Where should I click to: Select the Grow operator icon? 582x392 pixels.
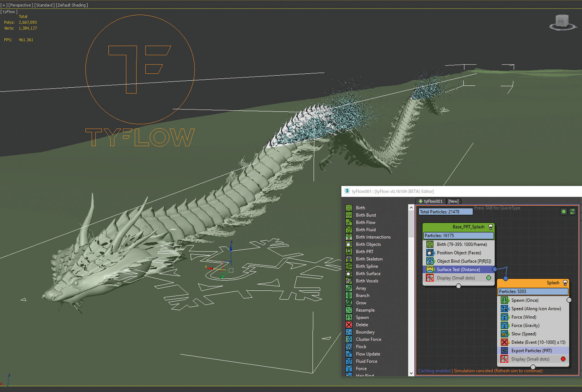pyautogui.click(x=349, y=303)
